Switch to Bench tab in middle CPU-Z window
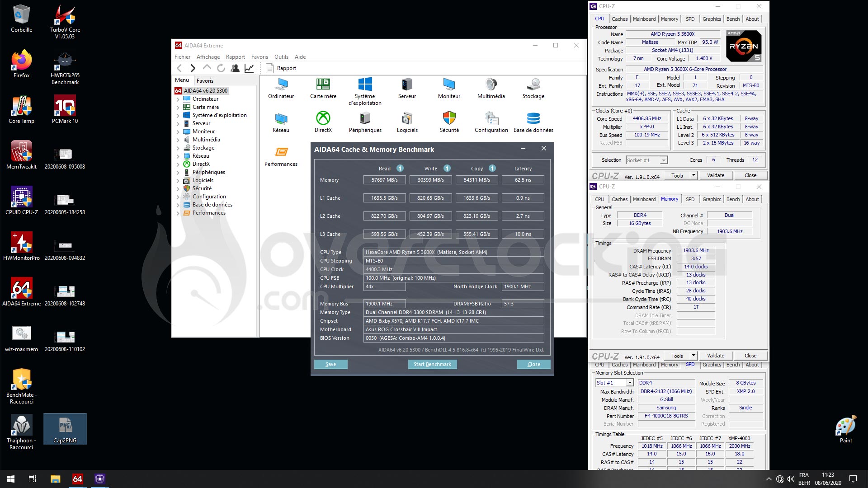 733,199
